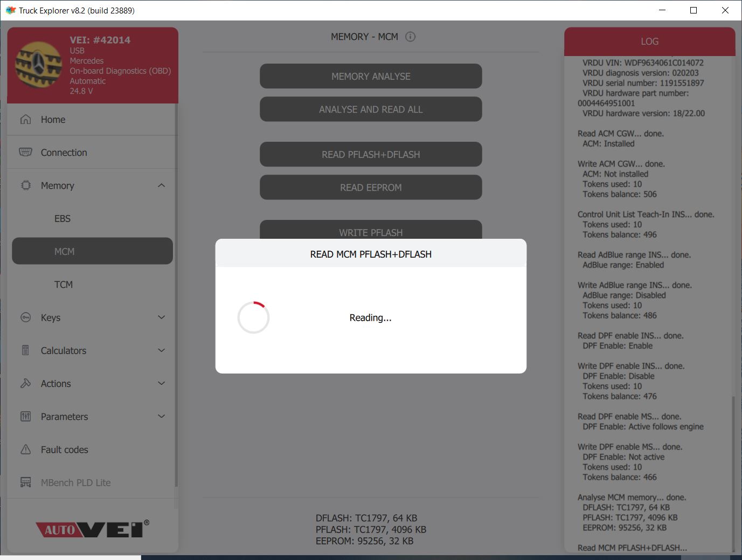Click the Actions tools icon
This screenshot has height=560, width=742.
tap(25, 383)
